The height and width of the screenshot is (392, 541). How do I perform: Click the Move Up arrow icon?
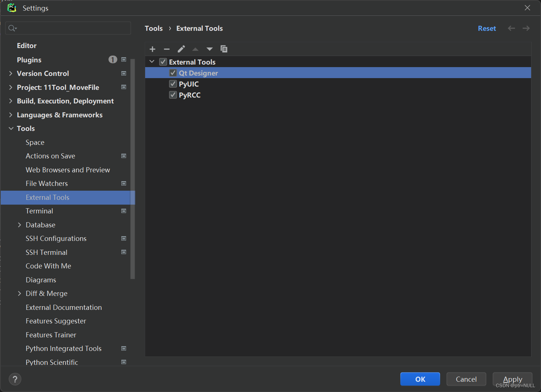point(195,49)
